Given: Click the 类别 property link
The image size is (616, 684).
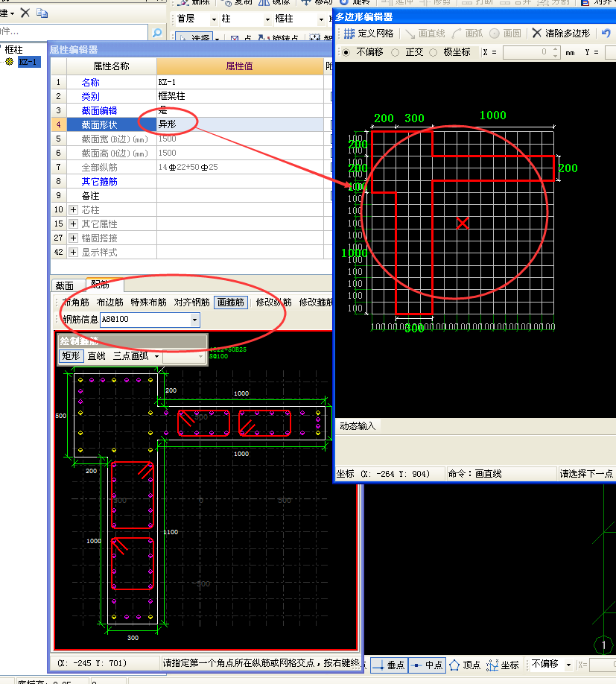Looking at the screenshot, I should [90, 96].
